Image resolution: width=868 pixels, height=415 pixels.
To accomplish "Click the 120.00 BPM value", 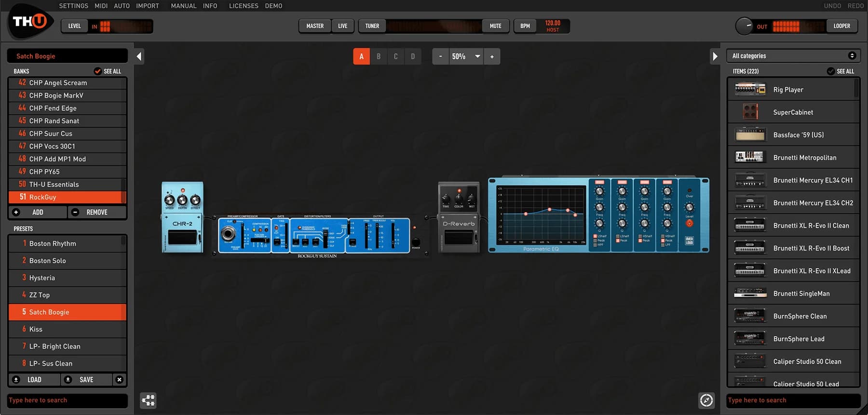I will click(553, 23).
